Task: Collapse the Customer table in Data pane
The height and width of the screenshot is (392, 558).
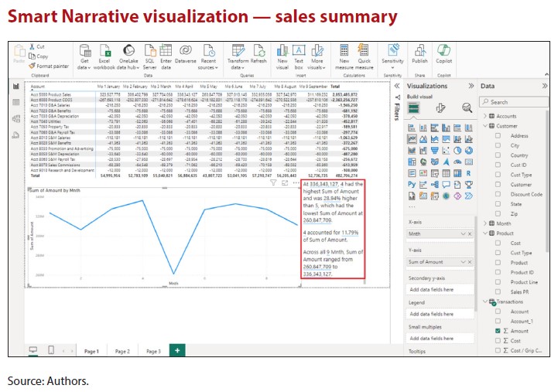Action: pos(485,125)
